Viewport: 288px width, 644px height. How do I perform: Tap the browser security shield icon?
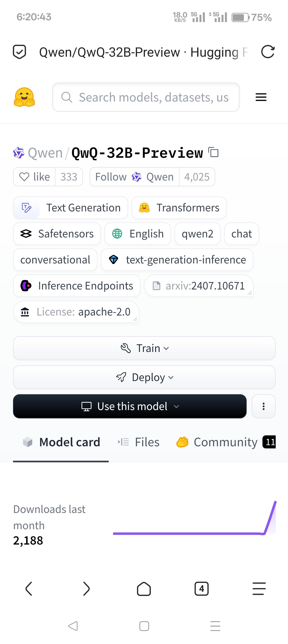pos(20,52)
